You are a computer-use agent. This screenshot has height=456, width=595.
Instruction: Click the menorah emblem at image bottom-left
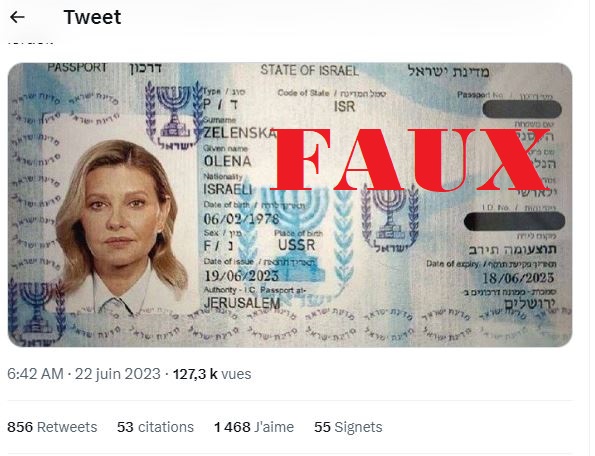pyautogui.click(x=36, y=312)
